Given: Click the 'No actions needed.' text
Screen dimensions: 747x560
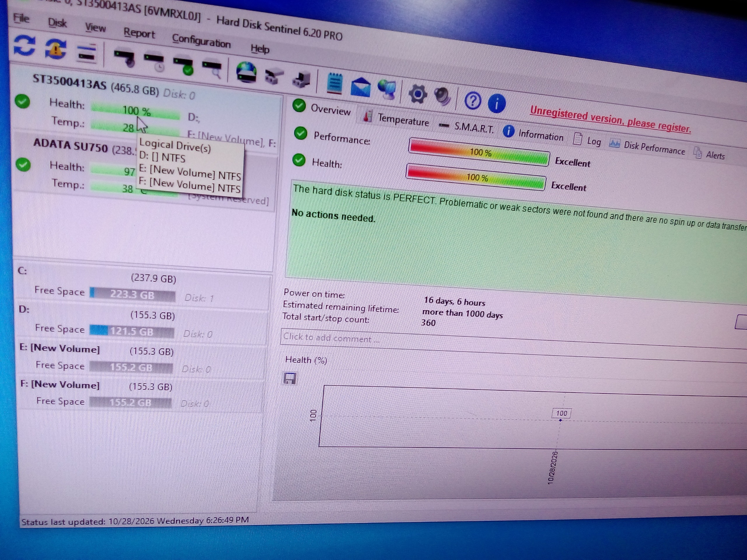Looking at the screenshot, I should click(x=333, y=216).
